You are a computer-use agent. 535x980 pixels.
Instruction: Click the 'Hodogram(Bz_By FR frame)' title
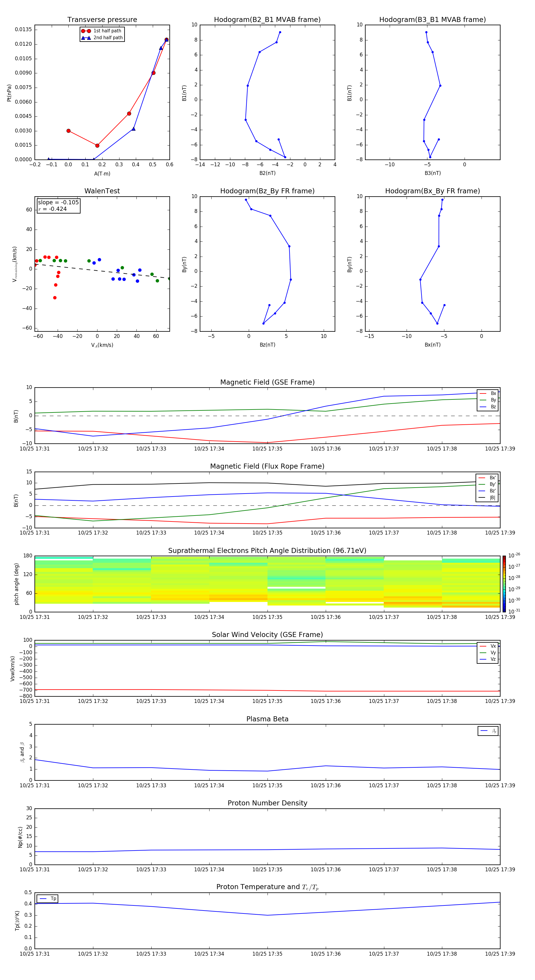click(x=267, y=191)
